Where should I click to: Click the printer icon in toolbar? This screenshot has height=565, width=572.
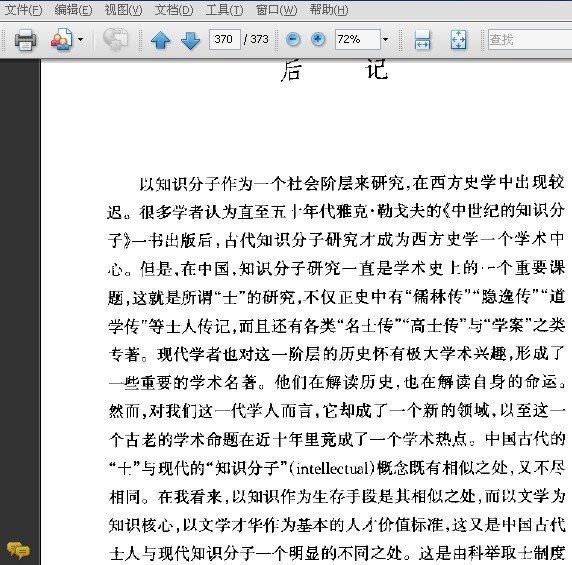point(25,39)
